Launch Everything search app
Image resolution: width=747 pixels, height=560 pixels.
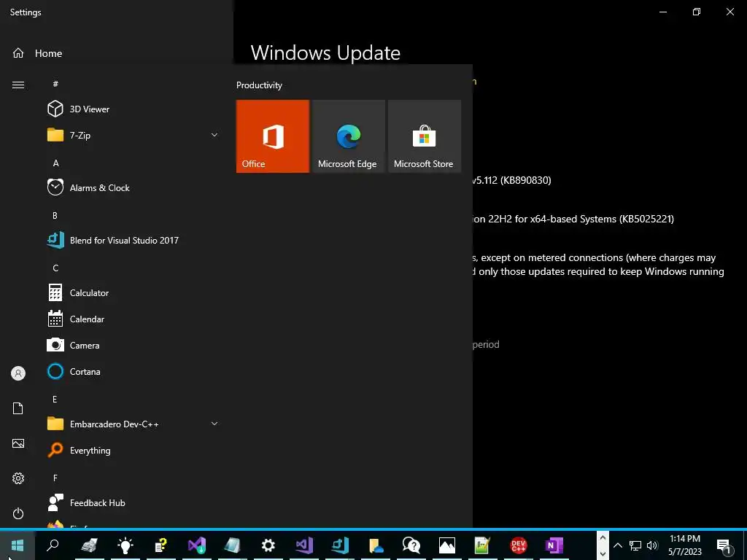coord(133,450)
